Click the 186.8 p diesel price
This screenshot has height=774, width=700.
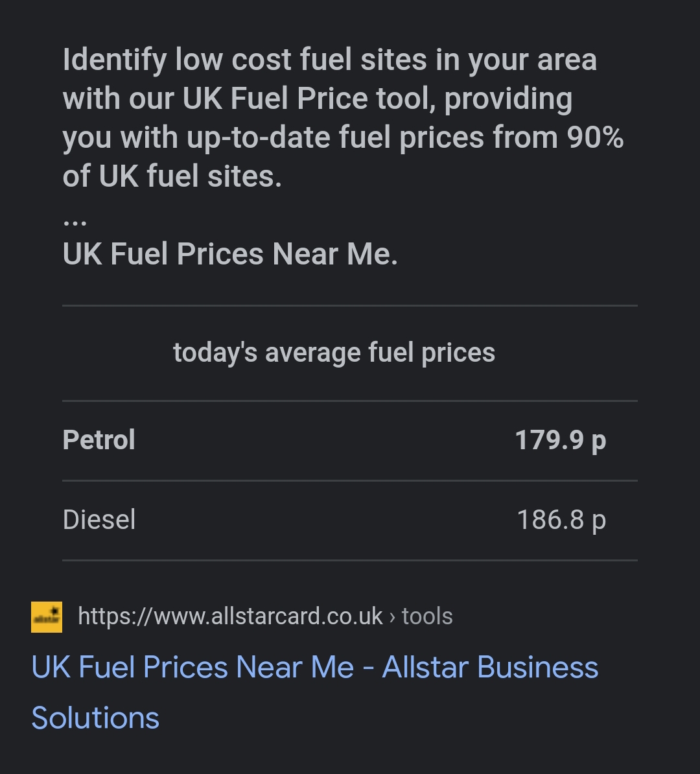point(561,521)
